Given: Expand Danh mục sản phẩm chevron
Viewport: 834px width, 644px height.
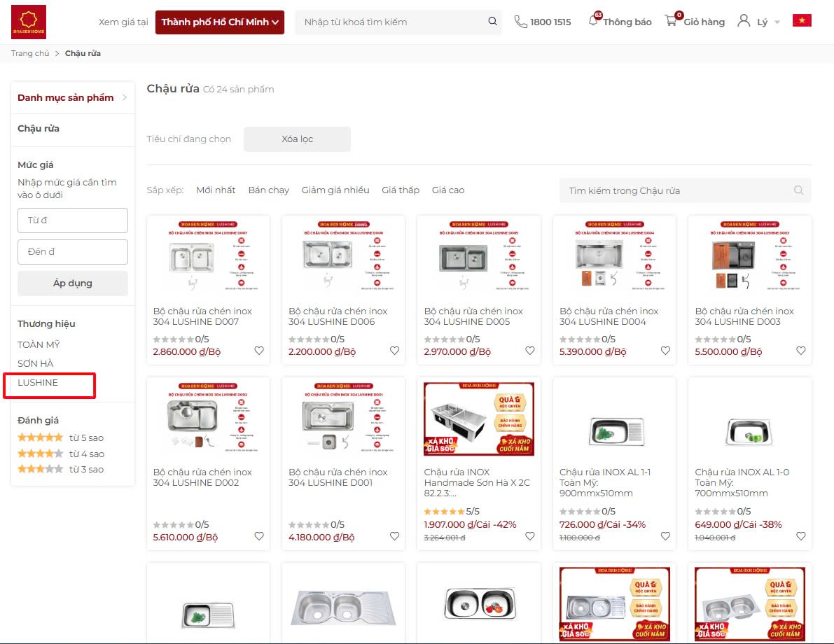Looking at the screenshot, I should [125, 97].
